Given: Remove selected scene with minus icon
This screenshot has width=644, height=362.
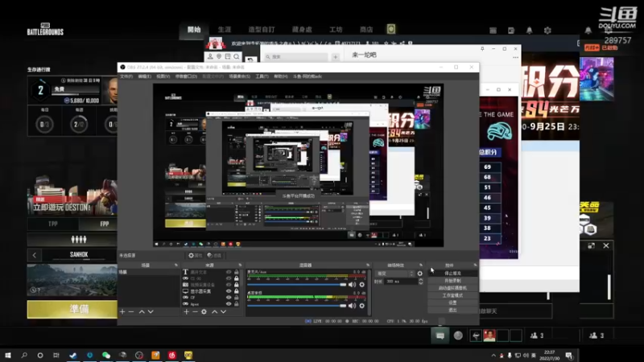Looking at the screenshot, I should pyautogui.click(x=131, y=312).
